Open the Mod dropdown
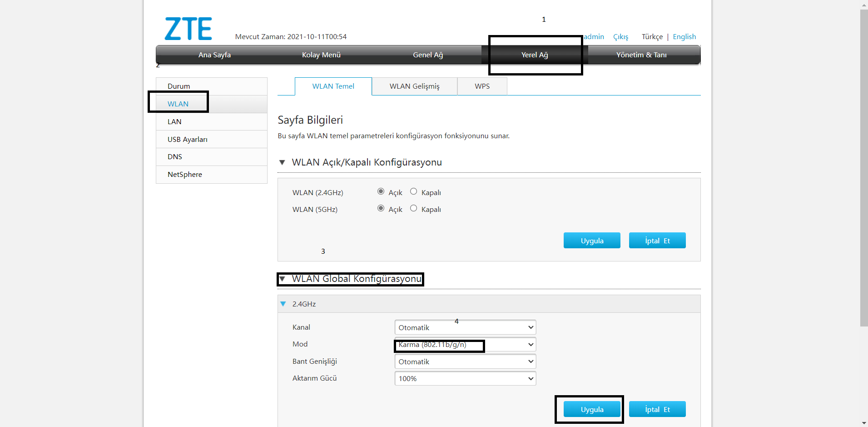The width and height of the screenshot is (868, 427). (x=465, y=344)
